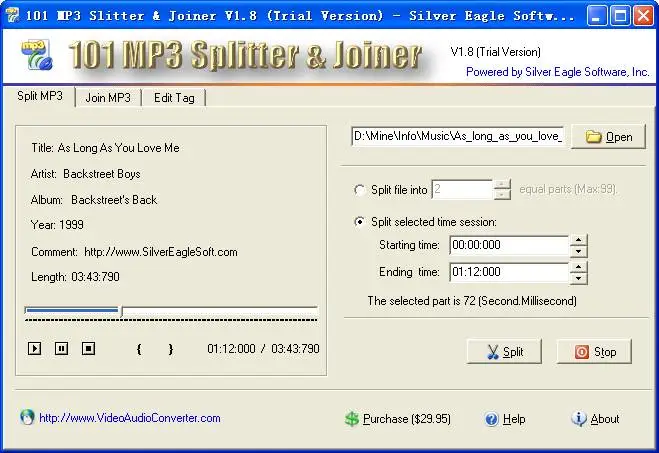Click the blue Help question mark icon
Viewport: 659px width, 453px height.
click(x=491, y=419)
